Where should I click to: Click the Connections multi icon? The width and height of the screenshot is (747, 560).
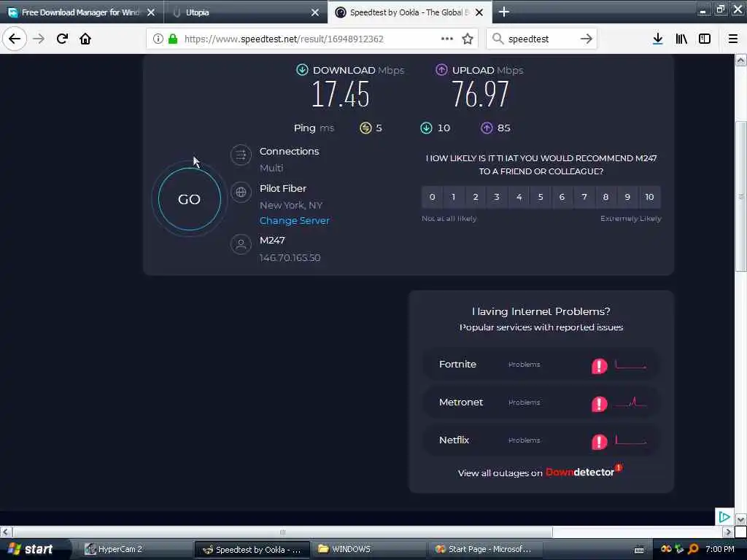coord(241,155)
